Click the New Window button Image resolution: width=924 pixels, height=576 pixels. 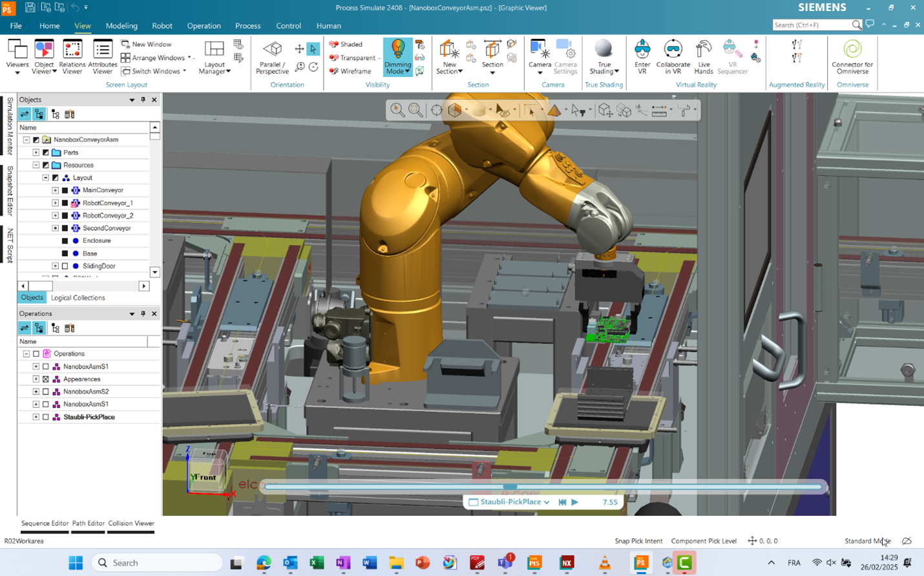pyautogui.click(x=147, y=44)
